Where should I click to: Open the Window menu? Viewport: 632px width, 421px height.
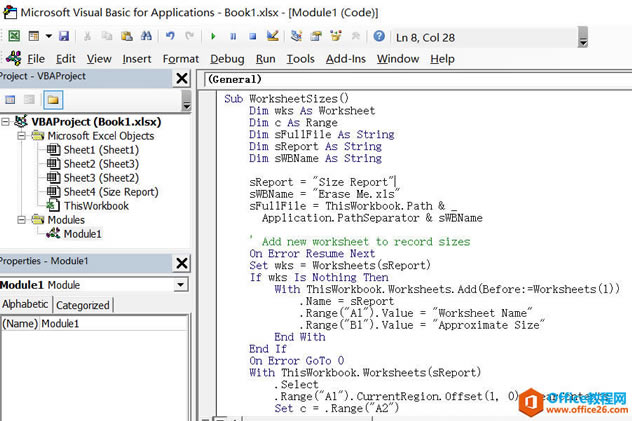coord(398,59)
